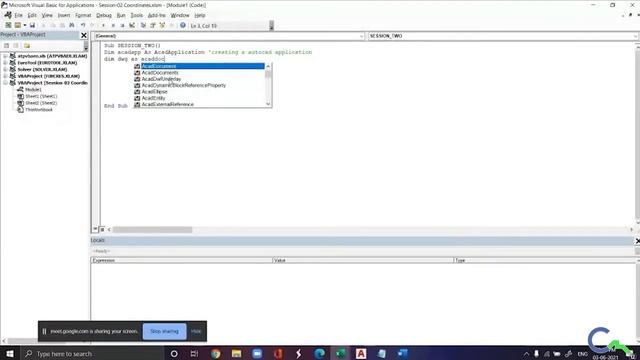This screenshot has width=640, height=360.
Task: Close the Project explorer pane
Action: click(84, 36)
